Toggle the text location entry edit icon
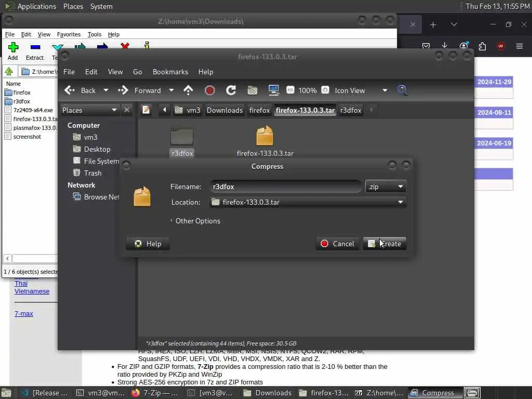 pyautogui.click(x=146, y=110)
